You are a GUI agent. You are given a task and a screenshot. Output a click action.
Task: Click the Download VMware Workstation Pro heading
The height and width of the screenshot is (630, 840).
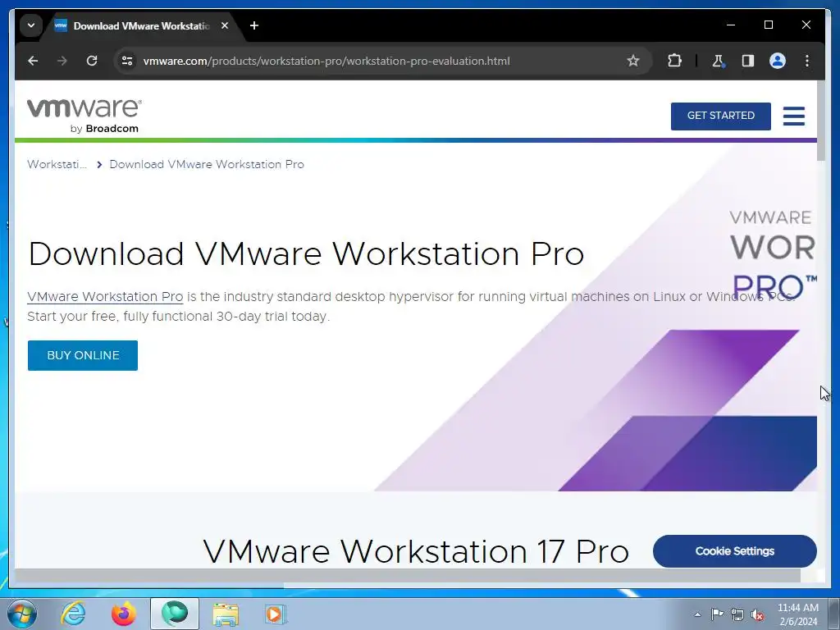click(306, 253)
